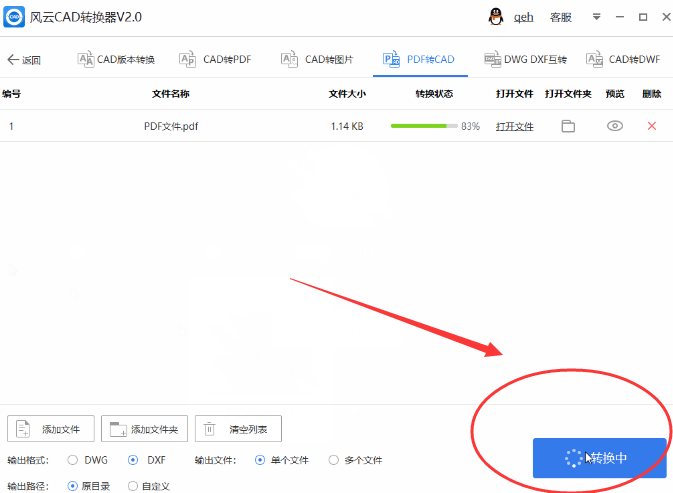
Task: Minimize the converter window
Action: [620, 17]
